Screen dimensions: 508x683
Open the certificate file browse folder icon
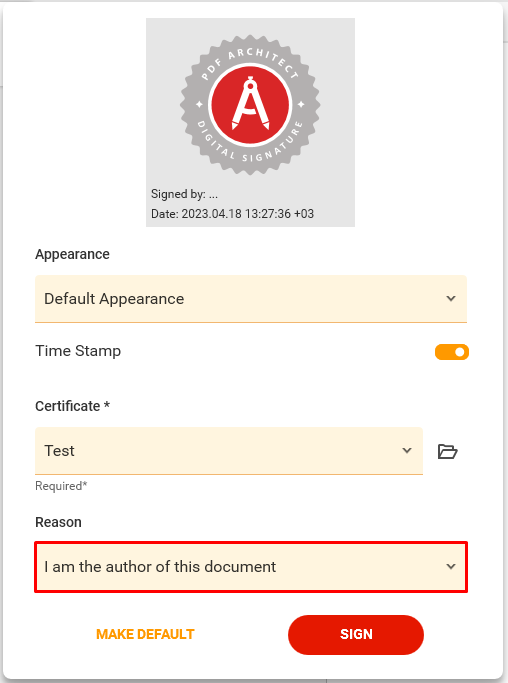(447, 451)
